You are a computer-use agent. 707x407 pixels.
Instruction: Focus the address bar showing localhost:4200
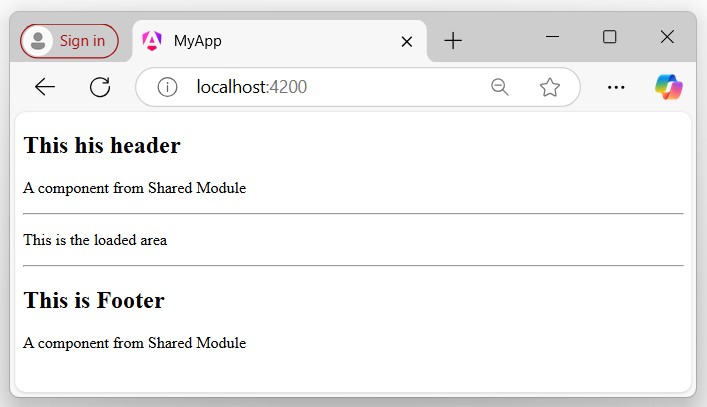tap(330, 87)
